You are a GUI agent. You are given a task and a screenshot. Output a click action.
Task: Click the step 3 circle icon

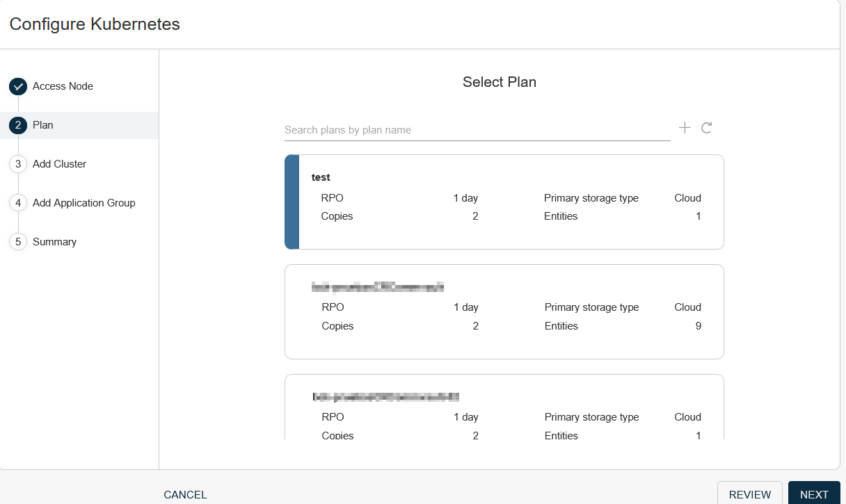pyautogui.click(x=18, y=165)
